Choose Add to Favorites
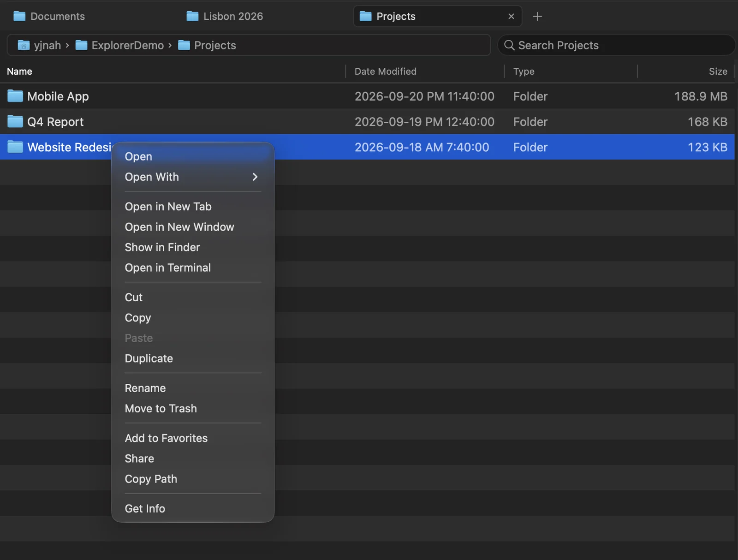738x560 pixels. (193, 438)
